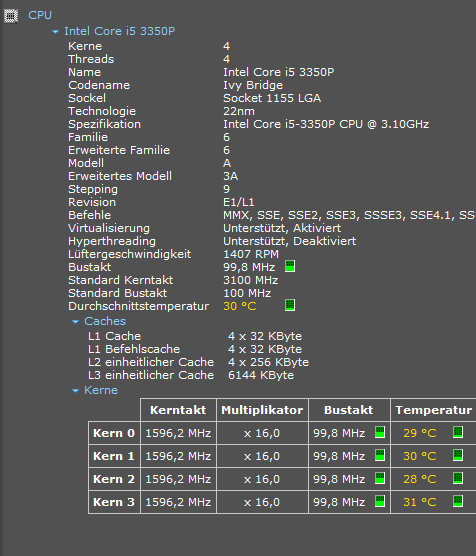Image resolution: width=476 pixels, height=556 pixels.
Task: Click the Bustakt column header
Action: click(x=349, y=410)
